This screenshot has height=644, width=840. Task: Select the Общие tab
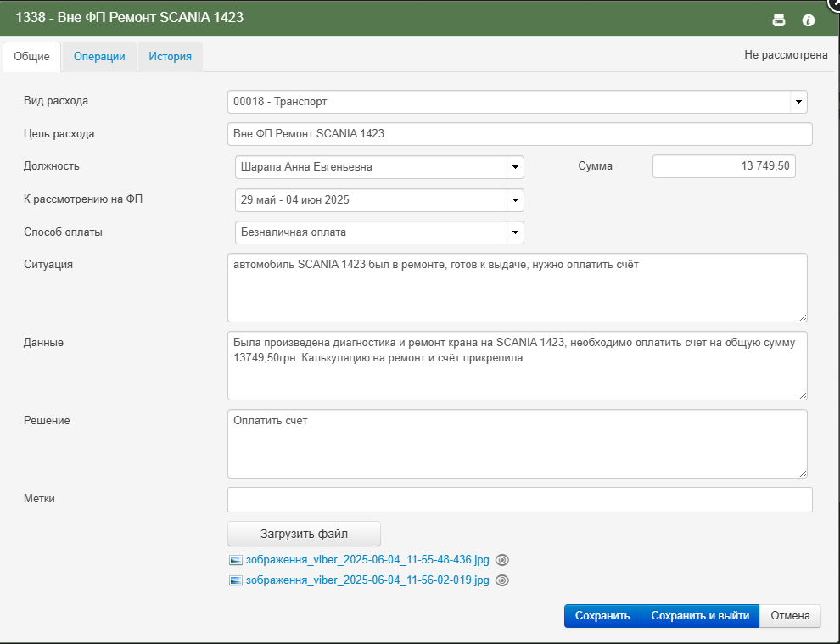pos(31,57)
